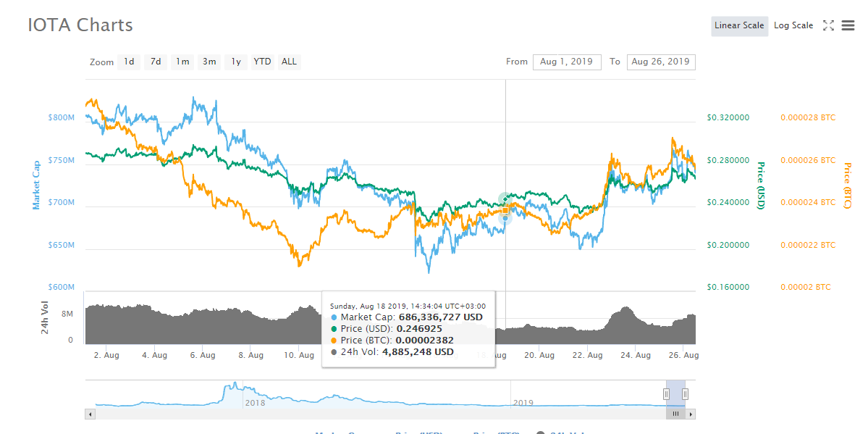This screenshot has width=868, height=434.
Task: Open the chart hamburger context menu
Action: pyautogui.click(x=848, y=25)
